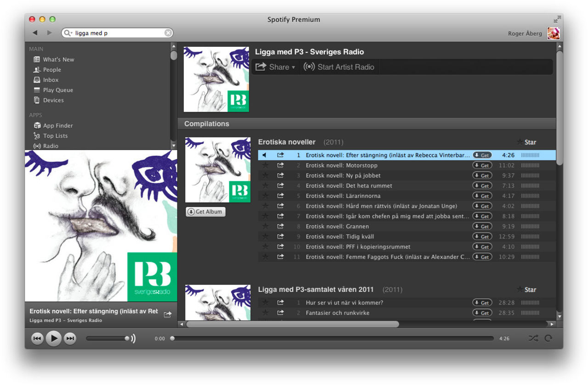Open the Share dropdown

[275, 67]
